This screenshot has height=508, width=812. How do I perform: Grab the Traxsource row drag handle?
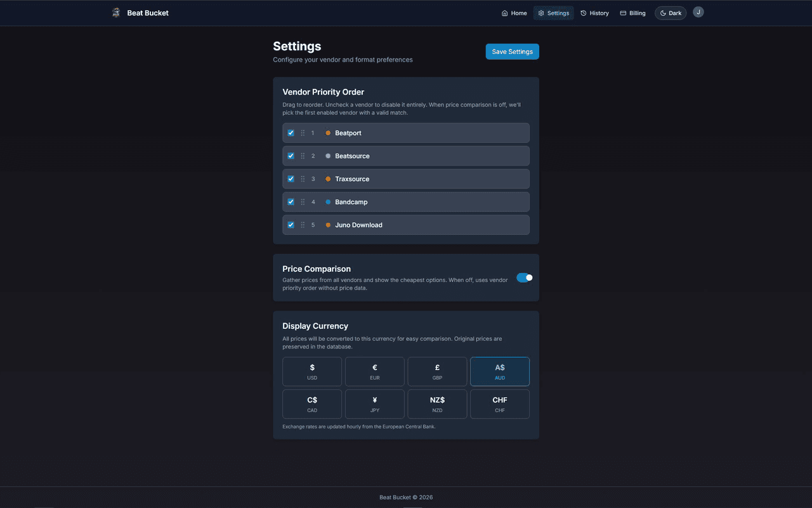pos(303,179)
